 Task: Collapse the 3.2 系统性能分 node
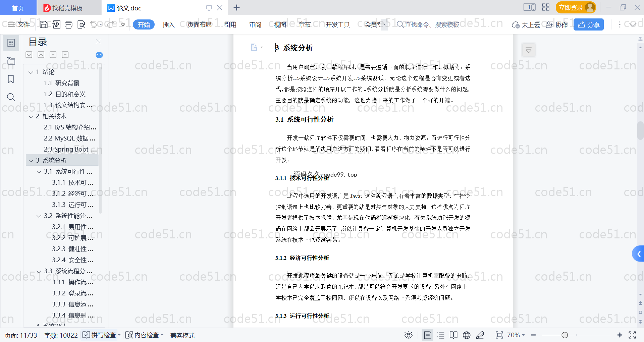click(39, 216)
